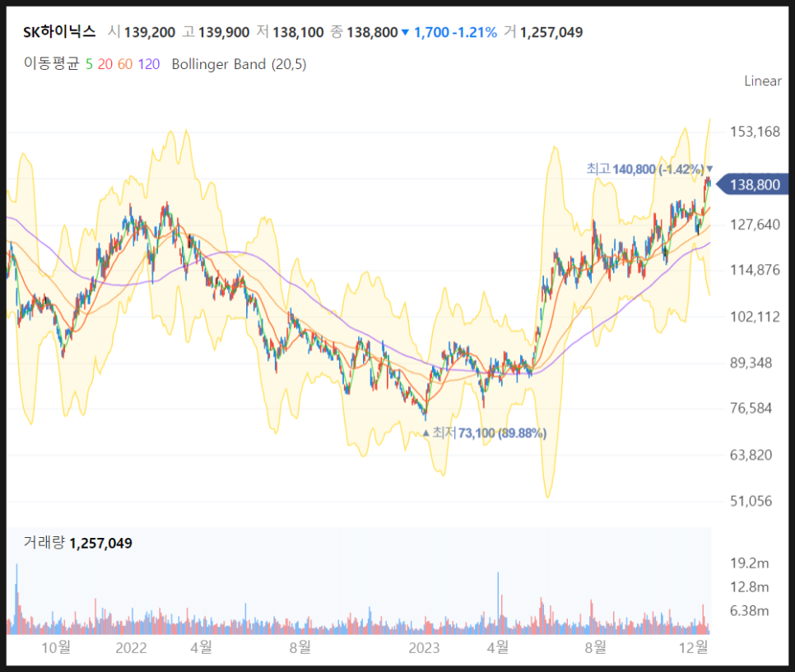Viewport: 795px width, 672px height.
Task: Toggle the 60-day moving average
Action: [125, 64]
